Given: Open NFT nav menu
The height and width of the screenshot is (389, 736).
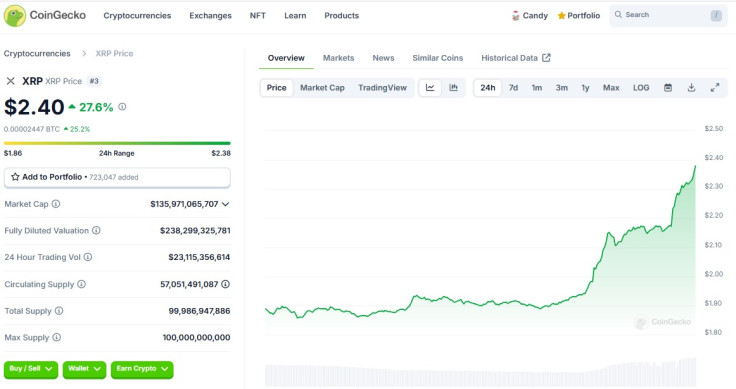Looking at the screenshot, I should (x=258, y=15).
